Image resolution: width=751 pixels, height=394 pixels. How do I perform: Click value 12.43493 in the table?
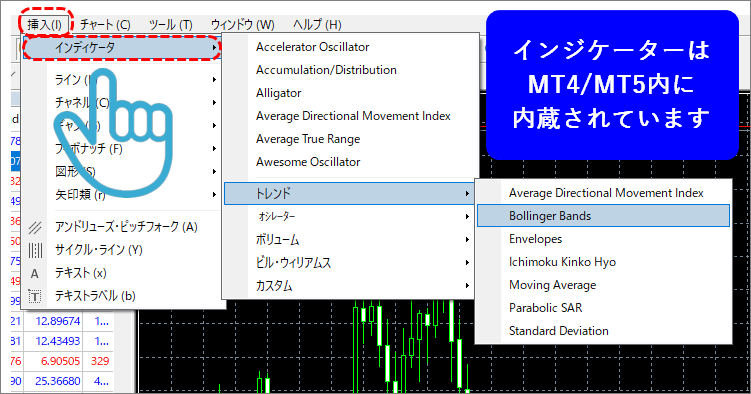point(58,341)
